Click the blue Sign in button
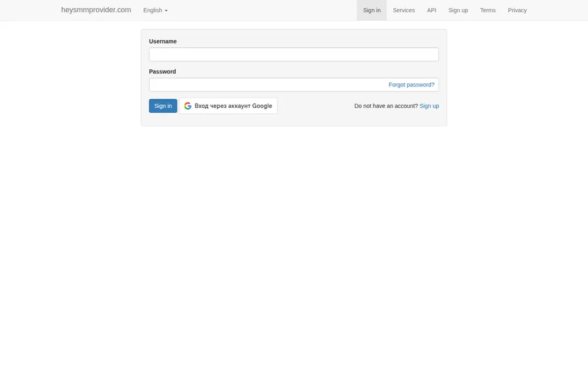The width and height of the screenshot is (588, 368). click(163, 106)
